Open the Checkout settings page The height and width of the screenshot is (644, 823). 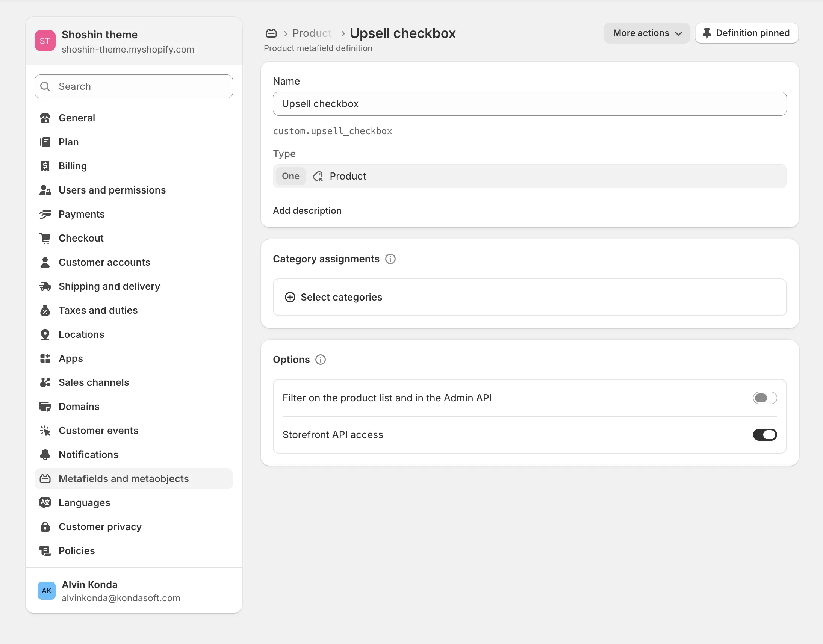pos(81,238)
